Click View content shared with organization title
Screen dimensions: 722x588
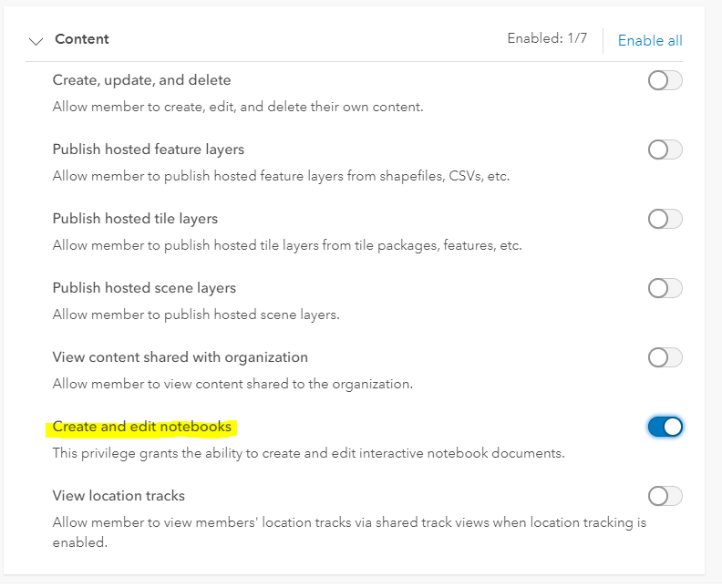180,357
